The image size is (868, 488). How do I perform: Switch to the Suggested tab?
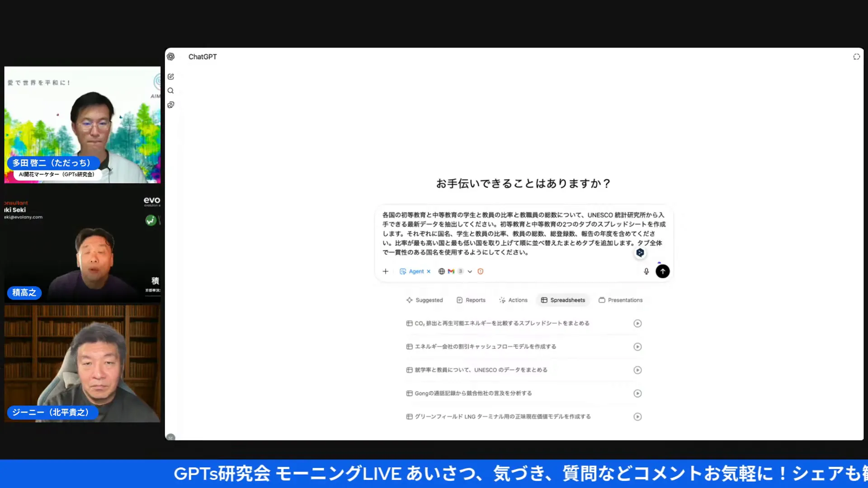click(x=425, y=300)
